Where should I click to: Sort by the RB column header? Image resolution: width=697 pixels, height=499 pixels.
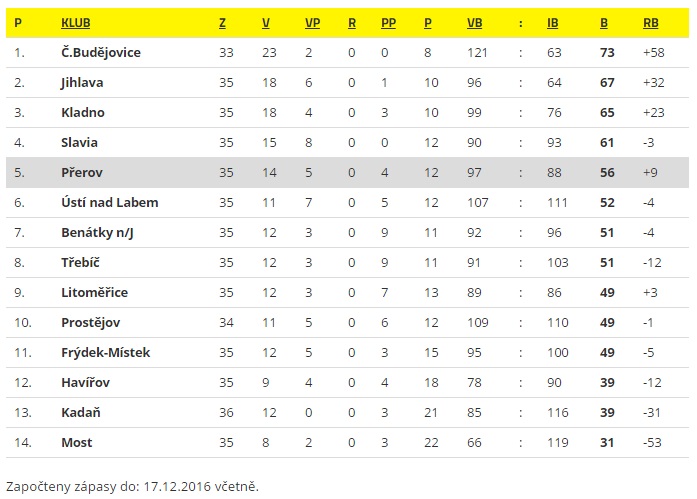651,23
